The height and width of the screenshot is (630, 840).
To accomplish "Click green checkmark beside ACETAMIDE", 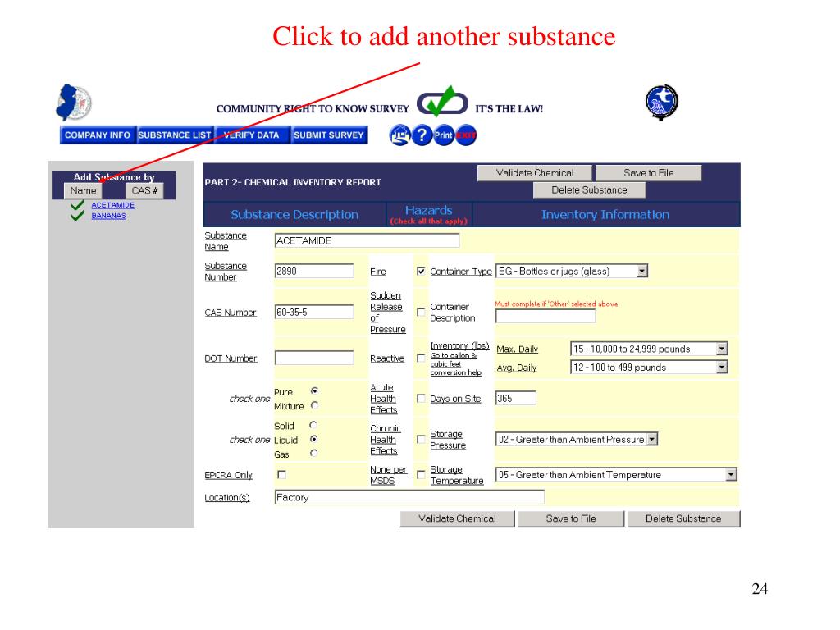I will [x=77, y=205].
